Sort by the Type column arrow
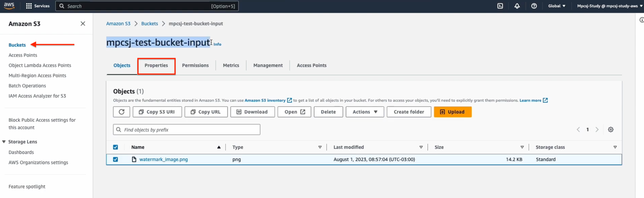Image resolution: width=644 pixels, height=198 pixels. (x=320, y=147)
